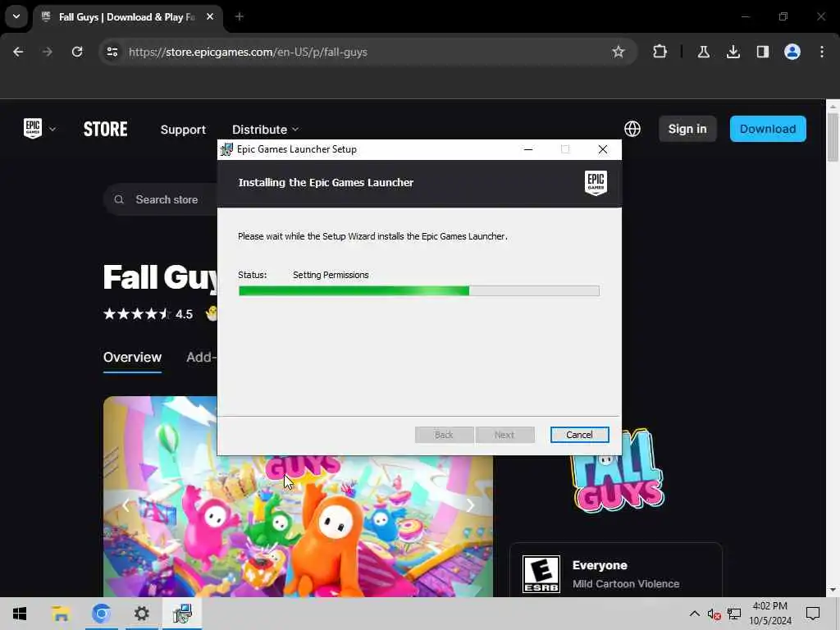Select the Overview tab
This screenshot has height=630, width=840.
pos(132,358)
